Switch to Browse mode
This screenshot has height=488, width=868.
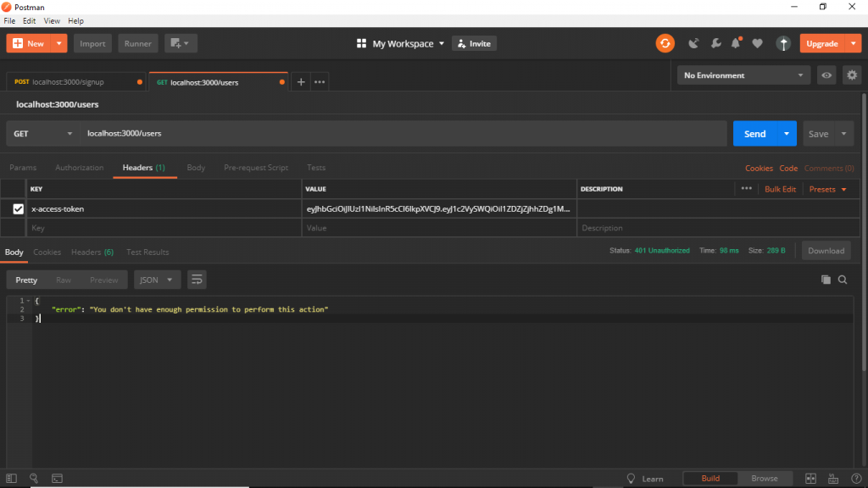coord(765,478)
